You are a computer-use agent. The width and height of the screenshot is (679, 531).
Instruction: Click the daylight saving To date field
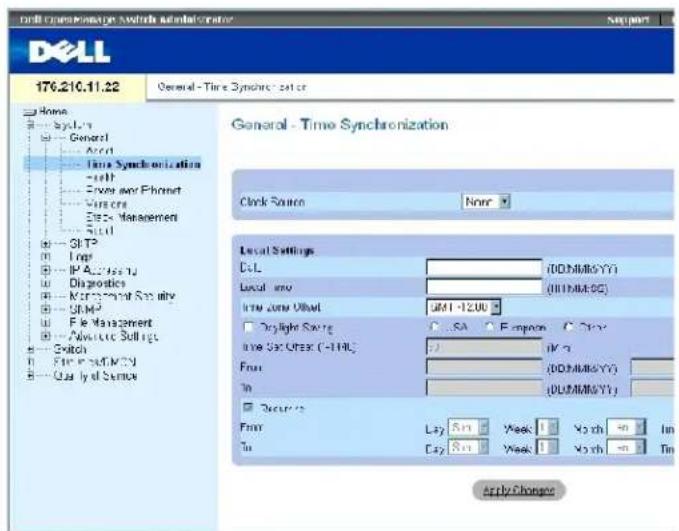tap(484, 388)
